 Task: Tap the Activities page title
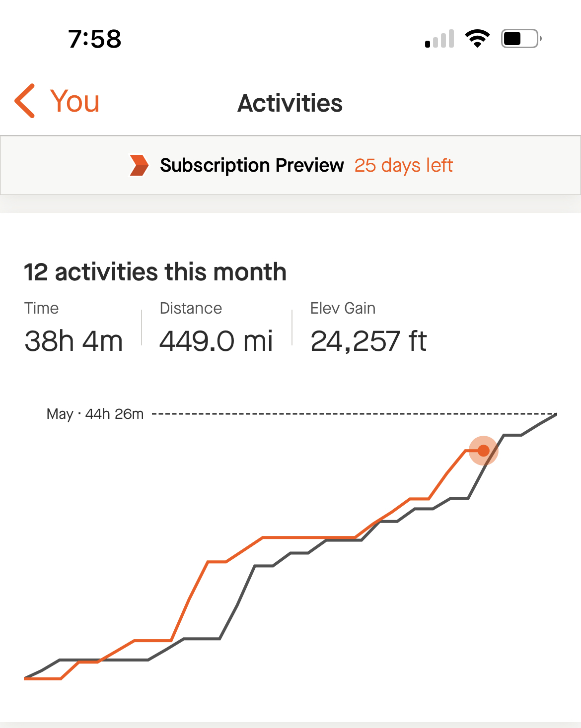tap(290, 103)
